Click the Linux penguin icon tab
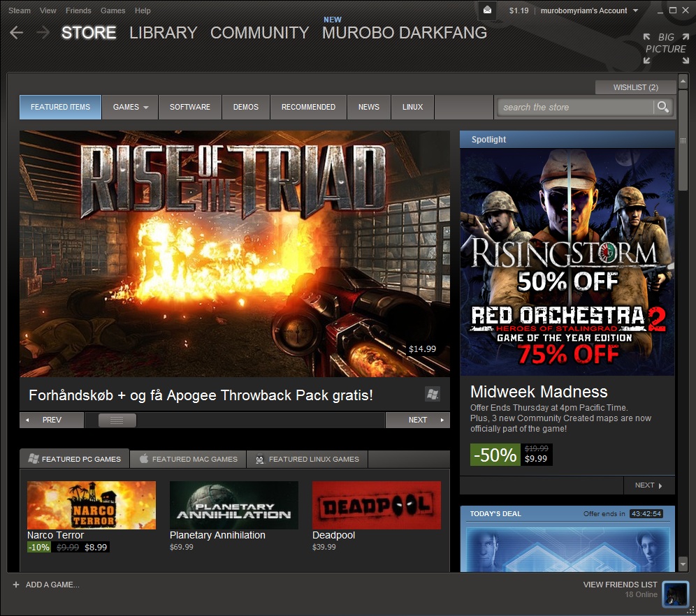 tap(260, 459)
